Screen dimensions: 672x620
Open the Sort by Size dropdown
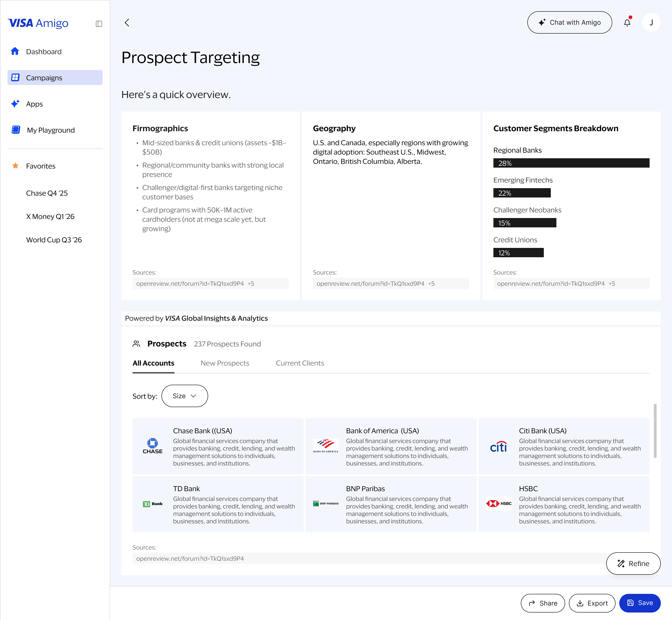tap(184, 396)
